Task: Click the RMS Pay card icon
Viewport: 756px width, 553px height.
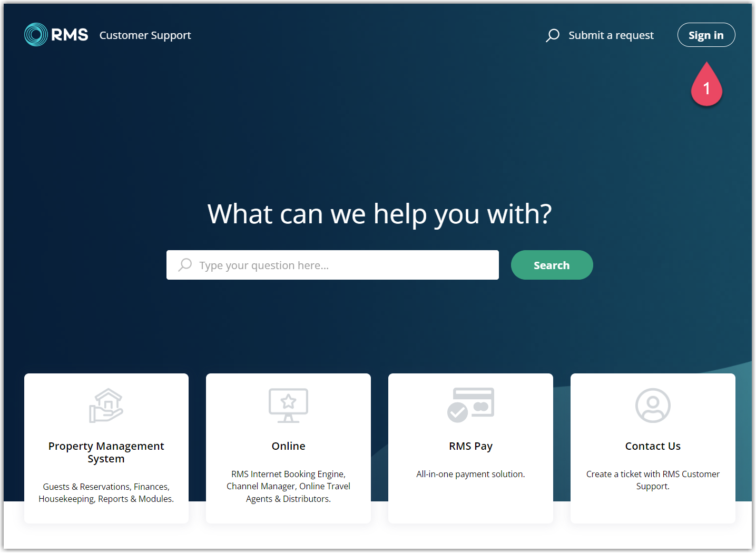Action: tap(470, 405)
